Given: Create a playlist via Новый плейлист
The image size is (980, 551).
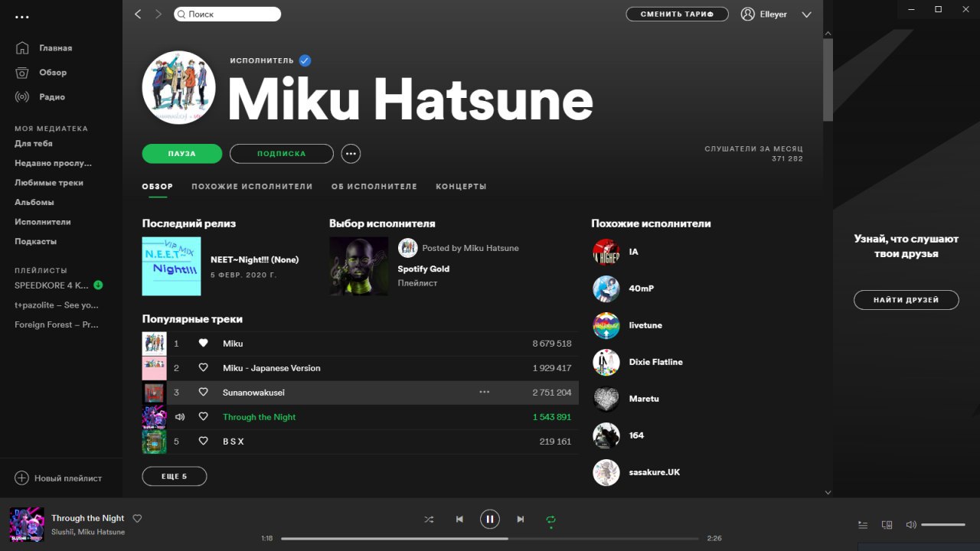Looking at the screenshot, I should pos(58,478).
